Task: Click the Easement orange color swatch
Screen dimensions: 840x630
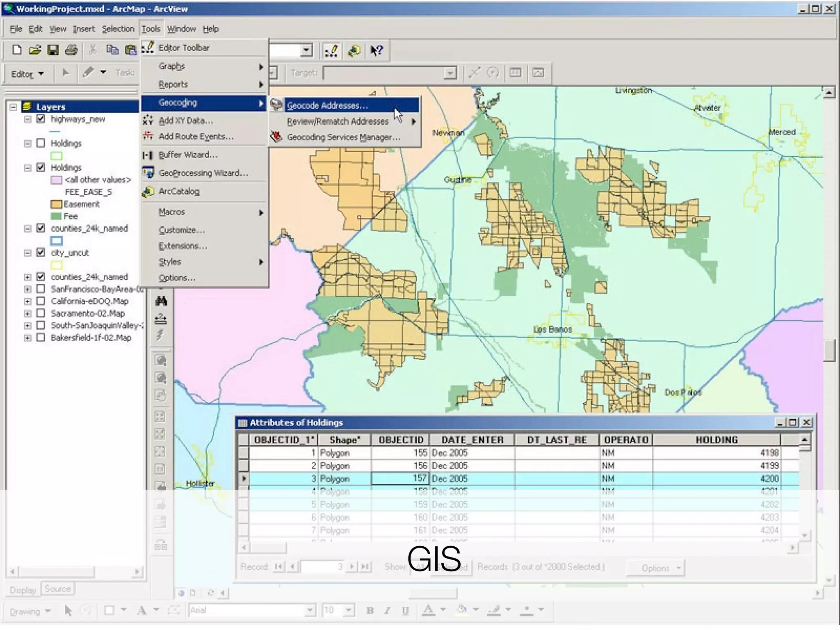Action: coord(56,204)
